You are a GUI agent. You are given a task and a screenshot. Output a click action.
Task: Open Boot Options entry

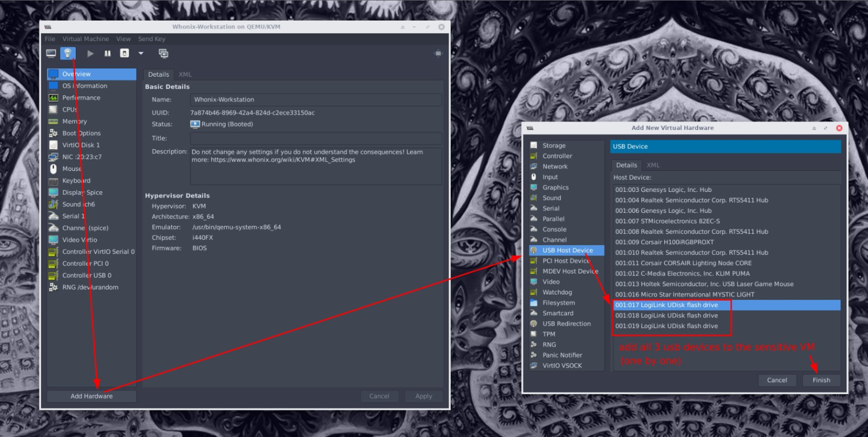[92, 133]
